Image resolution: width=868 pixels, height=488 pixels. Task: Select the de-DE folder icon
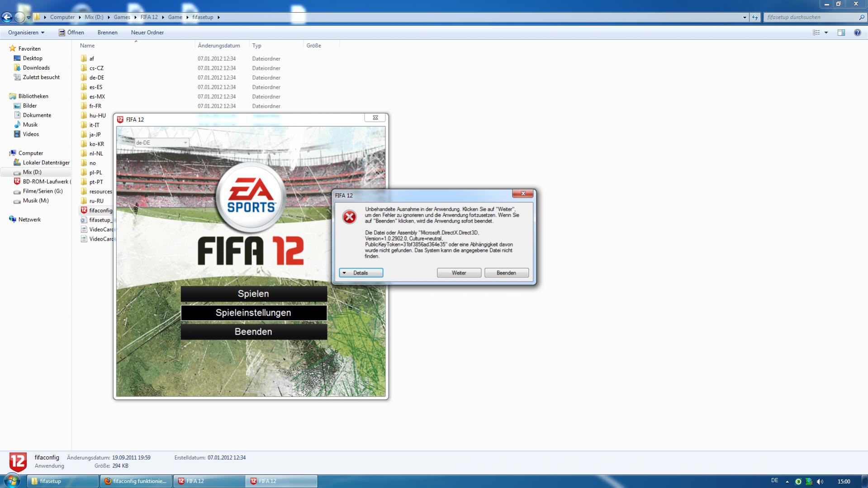point(84,77)
